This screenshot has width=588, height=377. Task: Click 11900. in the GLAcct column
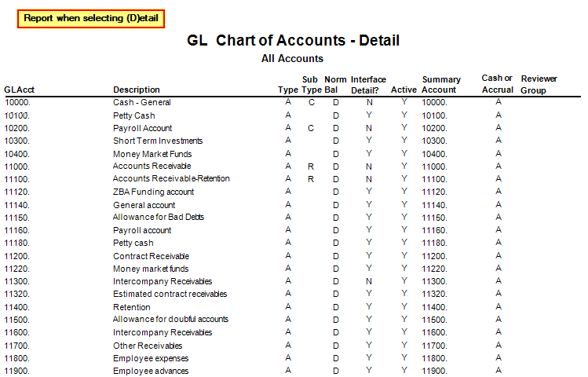click(16, 371)
